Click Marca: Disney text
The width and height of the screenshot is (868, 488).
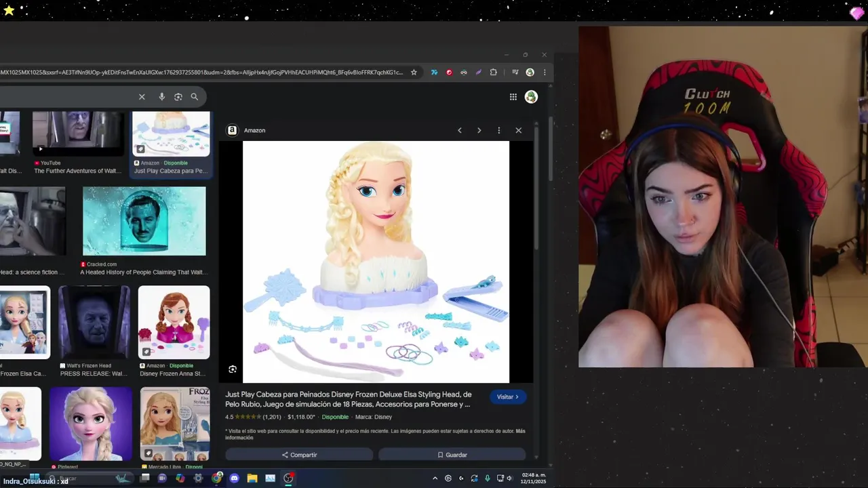pyautogui.click(x=374, y=417)
